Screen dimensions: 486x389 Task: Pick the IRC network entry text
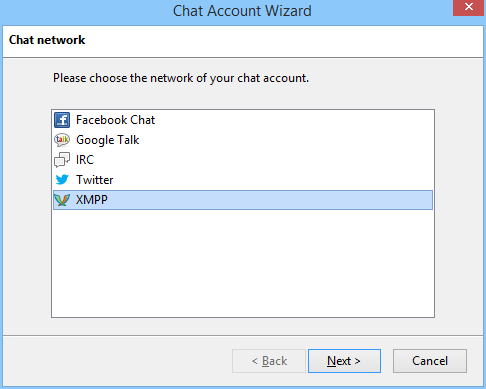85,160
